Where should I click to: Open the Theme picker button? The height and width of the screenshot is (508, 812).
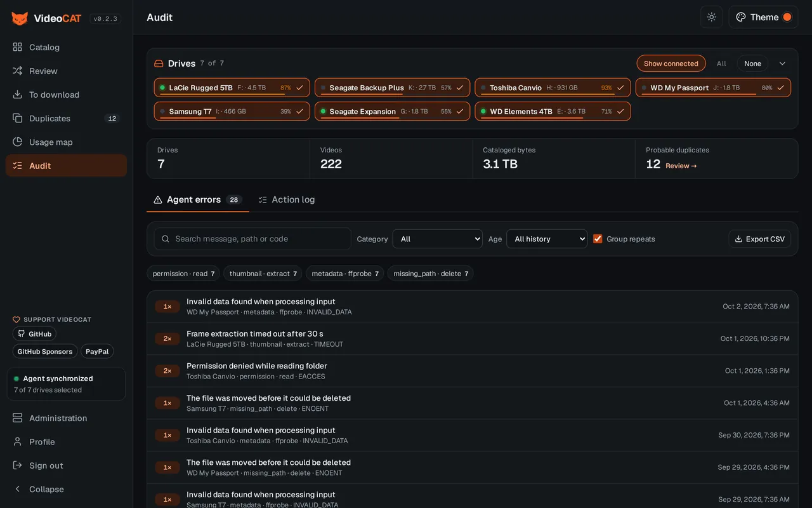pyautogui.click(x=763, y=17)
